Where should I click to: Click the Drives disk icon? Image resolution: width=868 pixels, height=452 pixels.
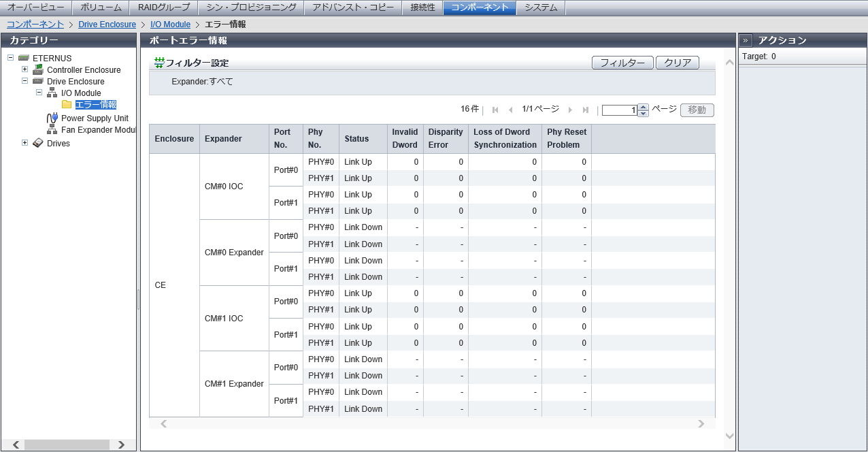[x=38, y=143]
